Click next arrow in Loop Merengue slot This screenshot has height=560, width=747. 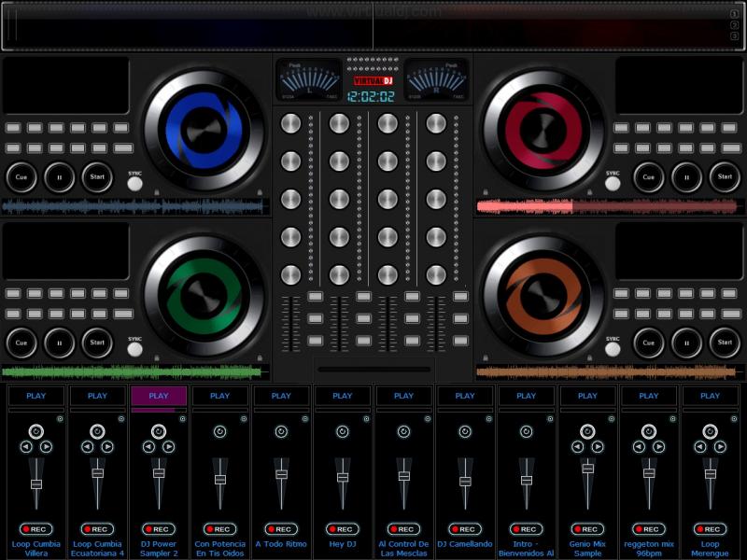tap(720, 447)
